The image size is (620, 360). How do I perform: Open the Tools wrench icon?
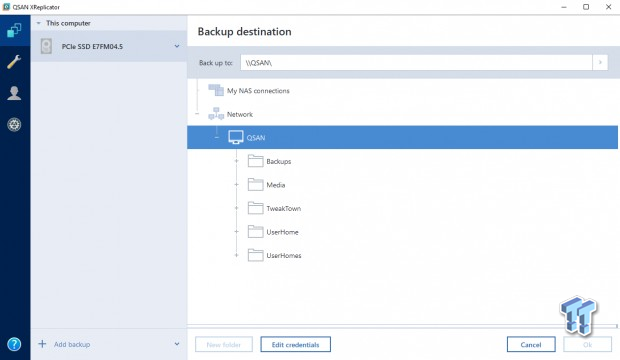14,62
